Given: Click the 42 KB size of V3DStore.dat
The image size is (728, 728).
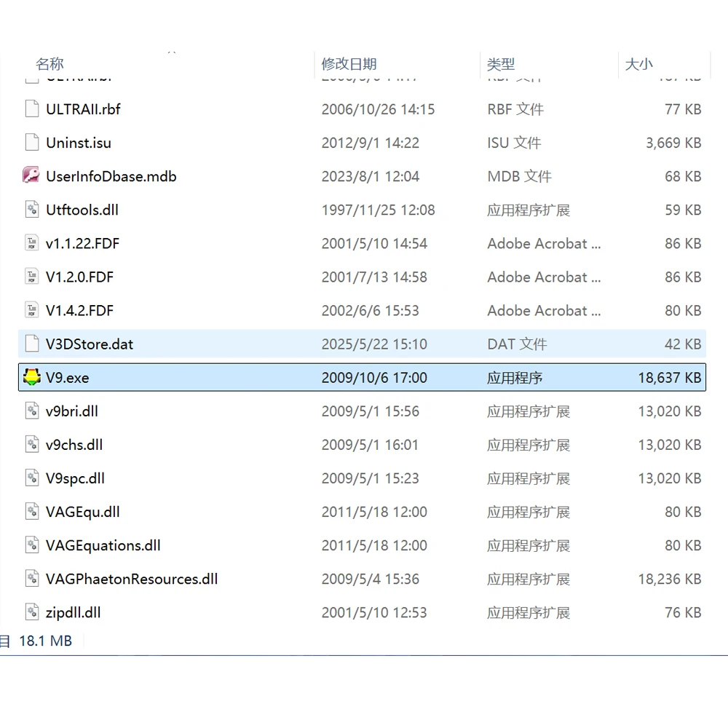Looking at the screenshot, I should 683,344.
